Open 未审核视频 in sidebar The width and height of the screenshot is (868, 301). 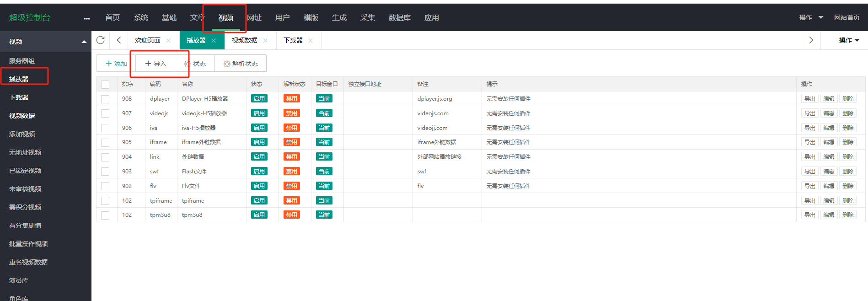coord(25,189)
